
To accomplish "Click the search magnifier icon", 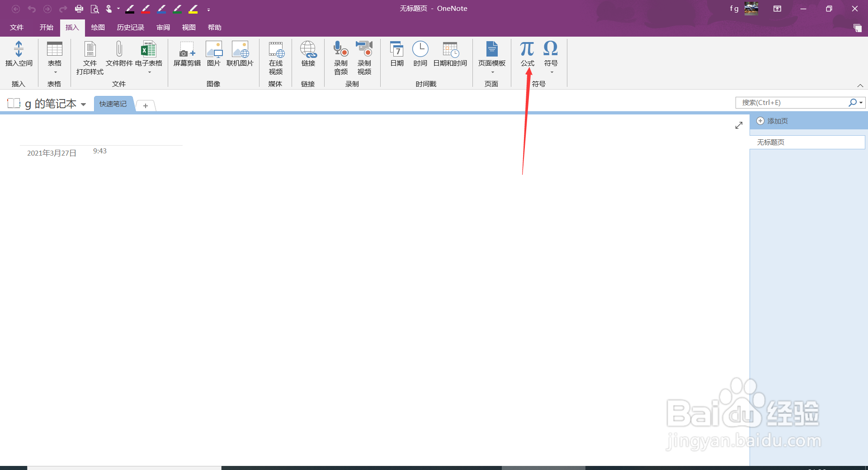I will click(853, 103).
